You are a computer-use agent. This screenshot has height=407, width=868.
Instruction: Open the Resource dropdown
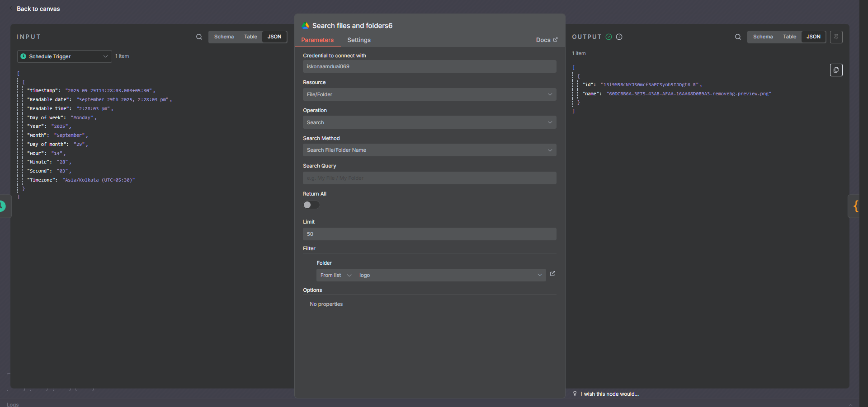click(429, 94)
